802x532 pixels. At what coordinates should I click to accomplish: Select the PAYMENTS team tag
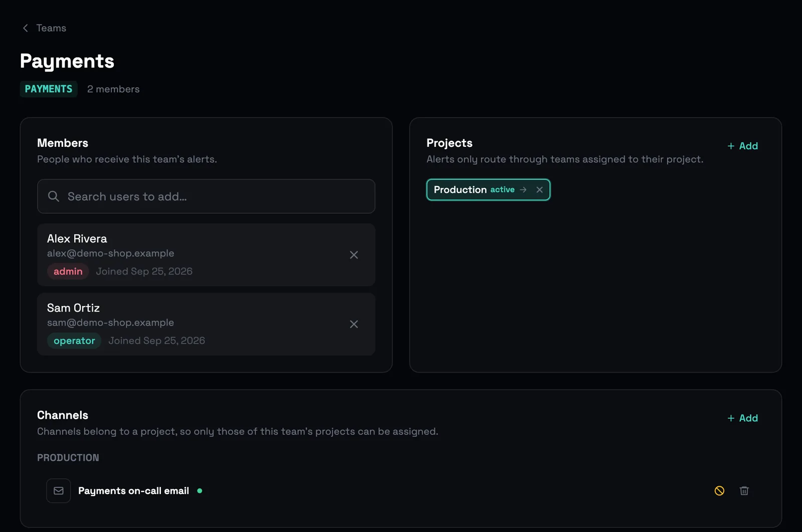click(49, 89)
